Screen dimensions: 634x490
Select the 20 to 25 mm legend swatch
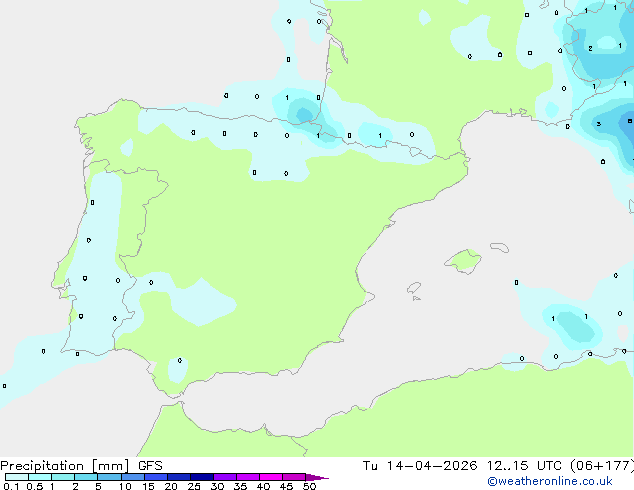(179, 477)
